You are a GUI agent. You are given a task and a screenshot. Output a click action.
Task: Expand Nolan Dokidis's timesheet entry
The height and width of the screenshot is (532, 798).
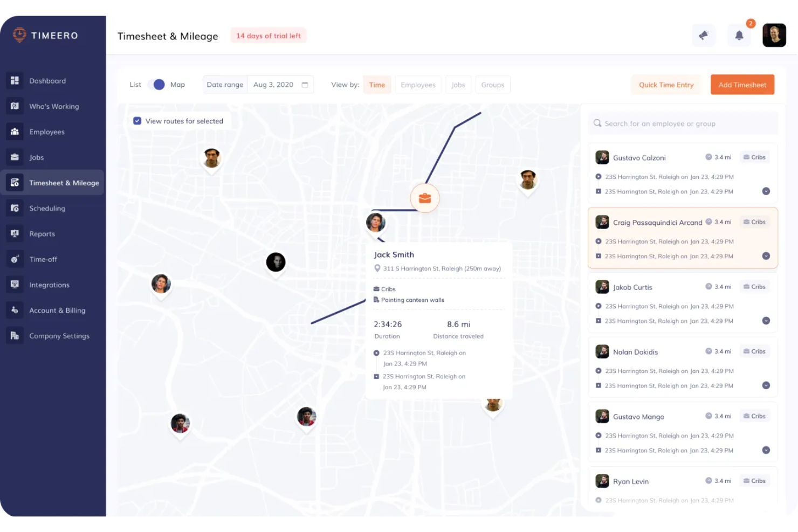pyautogui.click(x=766, y=385)
